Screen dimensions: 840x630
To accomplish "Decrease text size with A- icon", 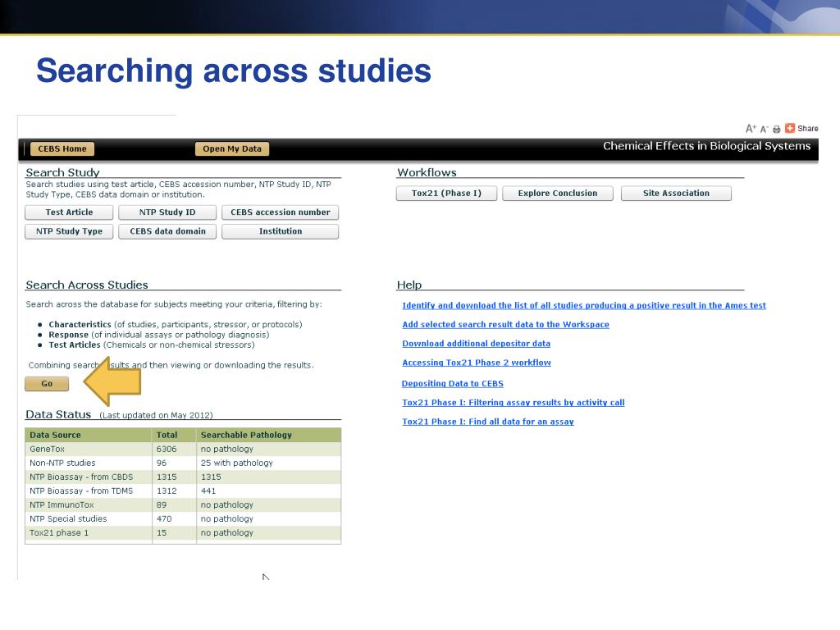I will tap(764, 129).
